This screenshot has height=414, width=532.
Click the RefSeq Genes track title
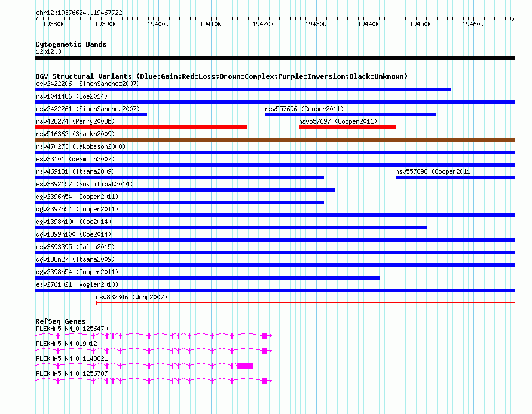tap(60, 321)
